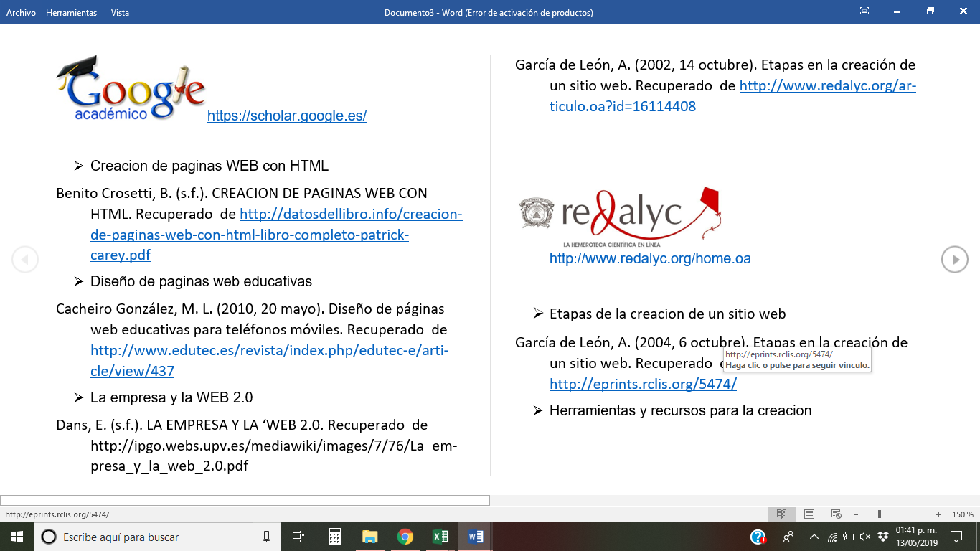
Task: Open the eprints.rclis.org/5474 link
Action: 642,385
